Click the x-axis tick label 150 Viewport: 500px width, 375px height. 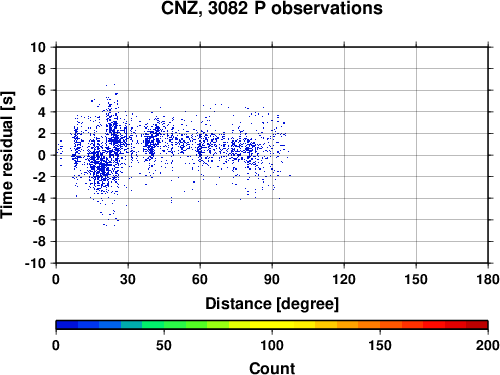pos(416,279)
